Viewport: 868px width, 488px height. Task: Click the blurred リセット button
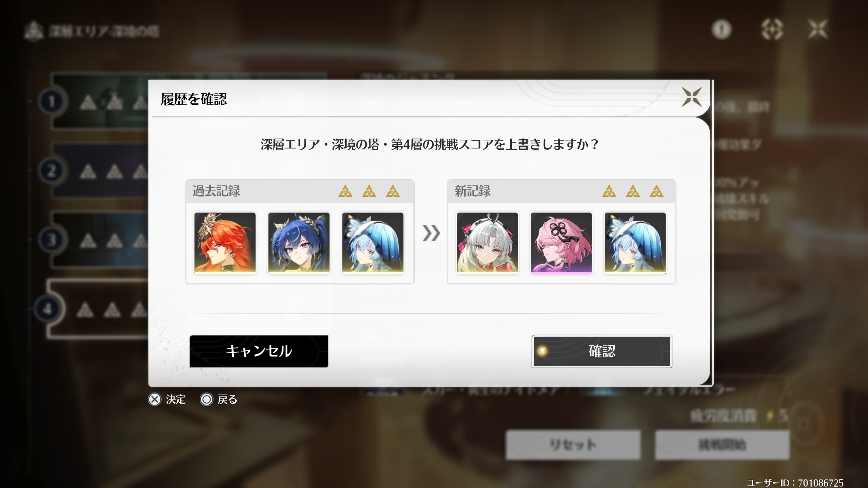pos(573,445)
